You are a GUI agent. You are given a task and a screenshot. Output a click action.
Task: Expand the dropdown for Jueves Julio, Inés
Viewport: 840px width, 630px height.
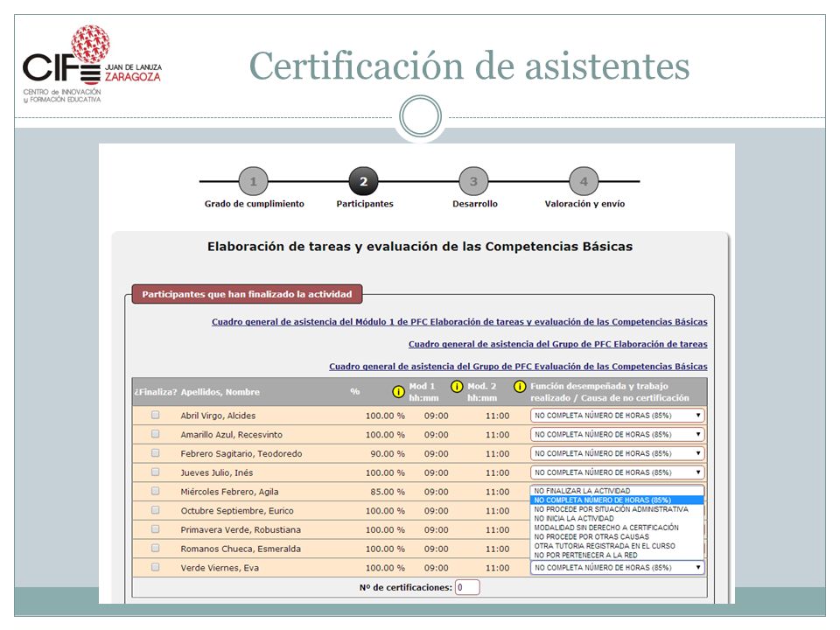(617, 472)
